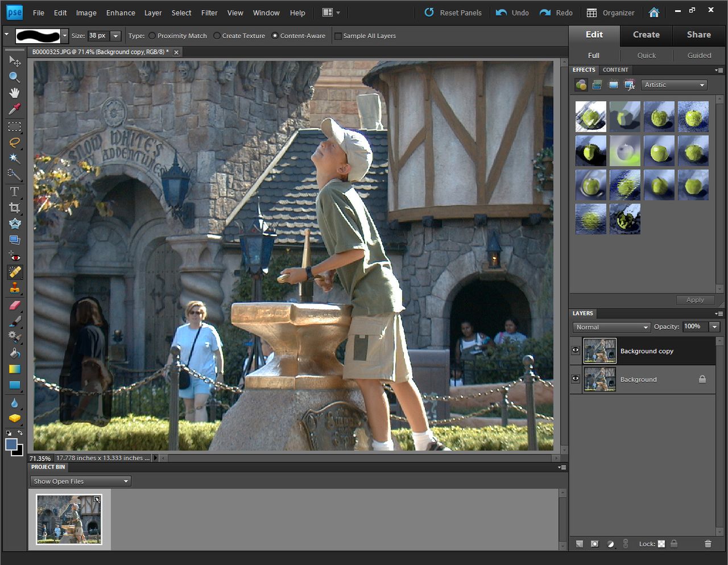Choose the Clone Stamp tool
The image size is (728, 565).
click(15, 288)
